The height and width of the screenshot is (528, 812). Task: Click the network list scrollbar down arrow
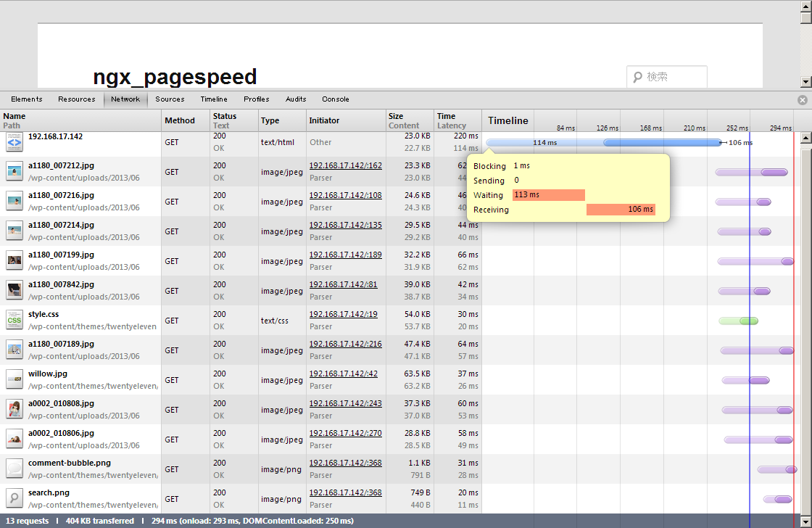coord(805,521)
